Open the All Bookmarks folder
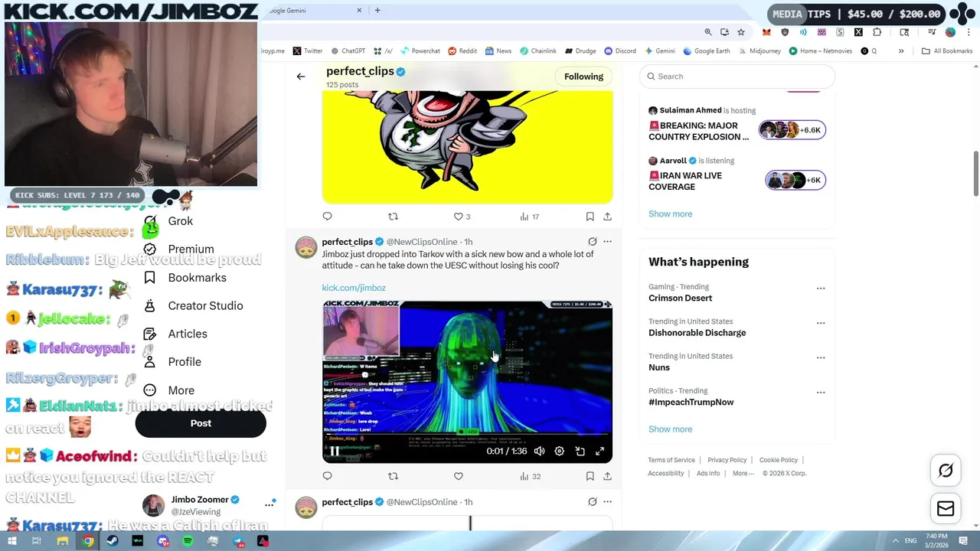The width and height of the screenshot is (980, 551). click(x=947, y=51)
